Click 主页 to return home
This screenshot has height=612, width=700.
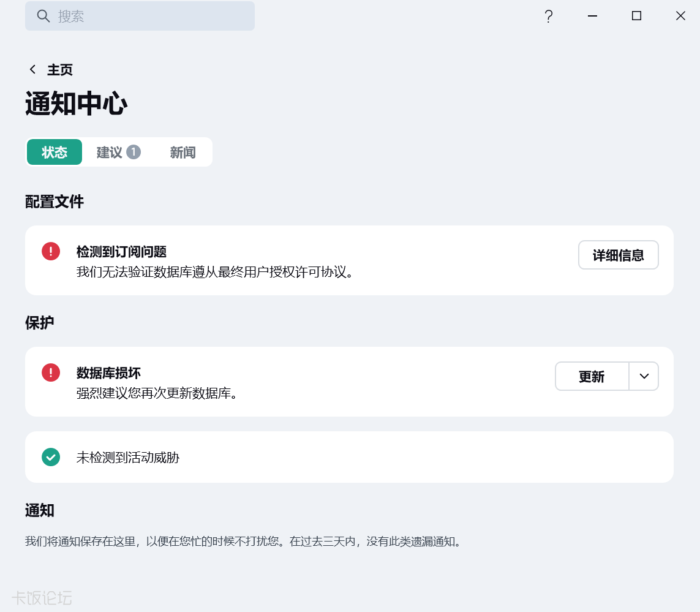pos(59,69)
